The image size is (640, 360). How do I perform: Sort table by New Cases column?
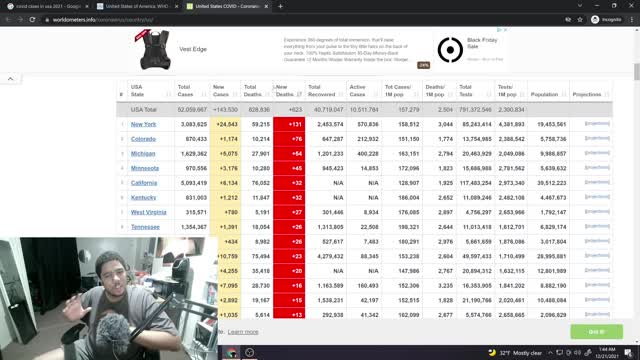(225, 91)
